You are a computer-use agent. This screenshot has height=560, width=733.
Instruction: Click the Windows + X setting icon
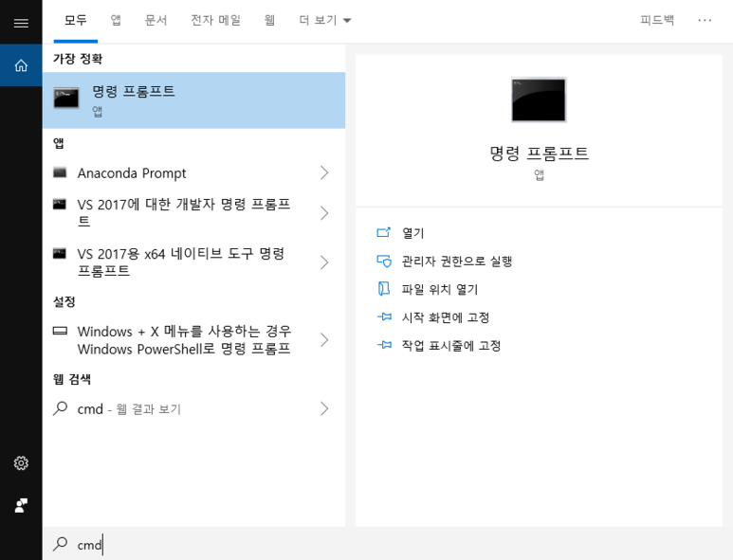pos(60,331)
